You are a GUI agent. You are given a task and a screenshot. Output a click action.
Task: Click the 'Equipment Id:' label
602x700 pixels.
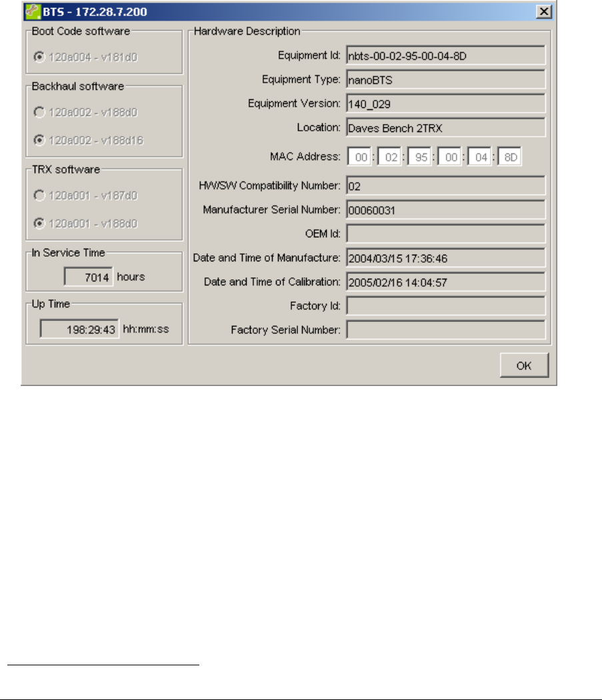pos(309,55)
